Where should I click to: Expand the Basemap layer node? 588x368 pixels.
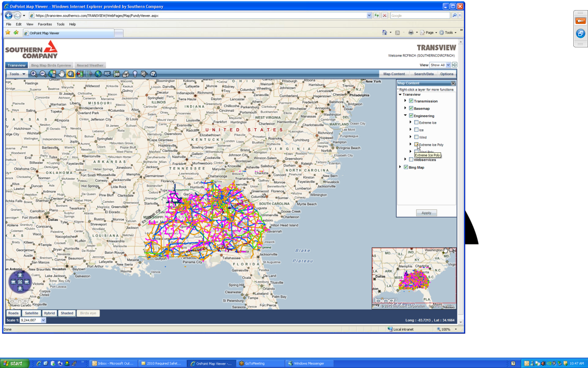tap(406, 109)
